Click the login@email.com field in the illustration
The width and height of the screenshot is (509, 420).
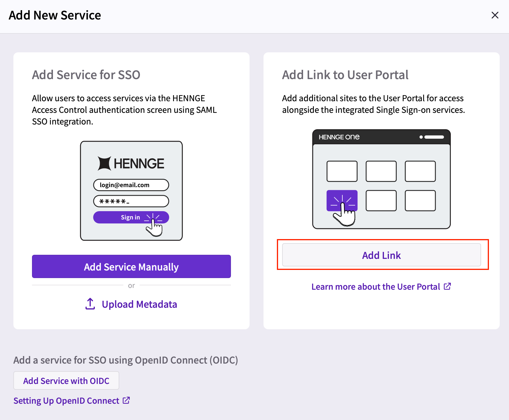click(131, 185)
